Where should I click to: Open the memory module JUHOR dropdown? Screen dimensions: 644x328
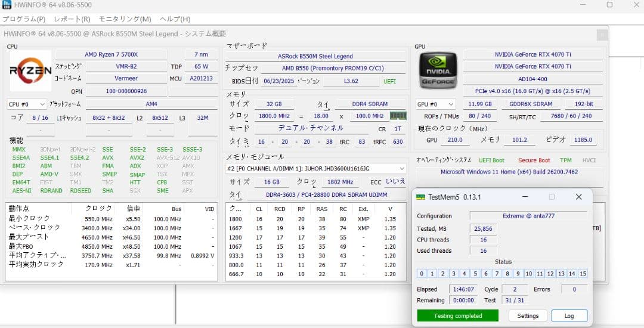[x=316, y=169]
